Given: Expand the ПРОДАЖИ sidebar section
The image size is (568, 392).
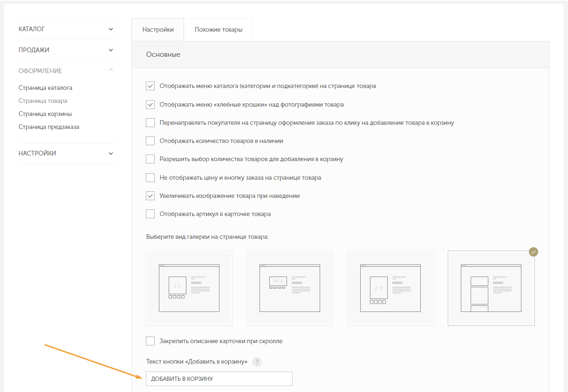Looking at the screenshot, I should click(110, 50).
